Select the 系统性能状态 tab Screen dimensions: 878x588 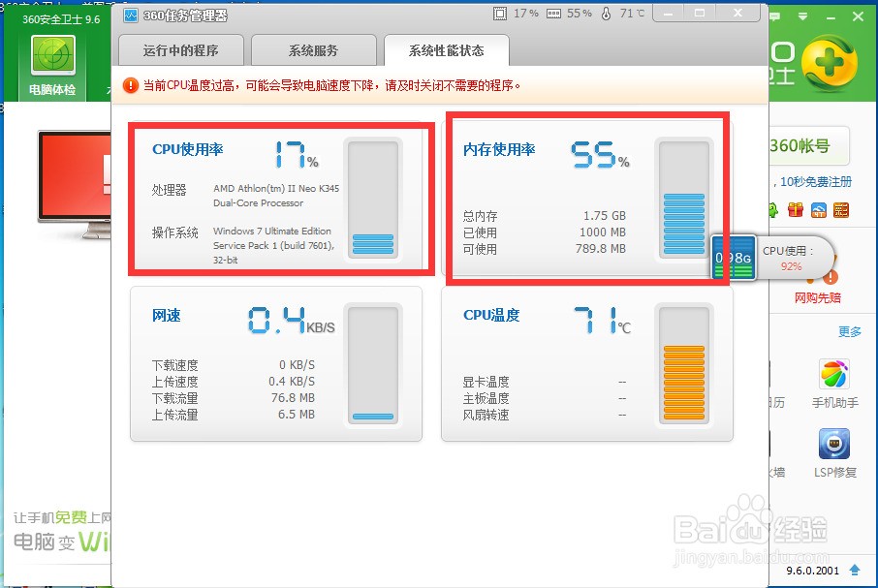tap(447, 50)
